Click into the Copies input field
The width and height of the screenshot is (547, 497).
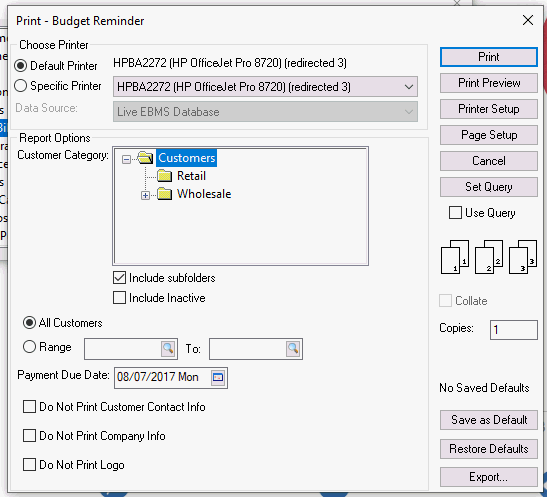(514, 330)
